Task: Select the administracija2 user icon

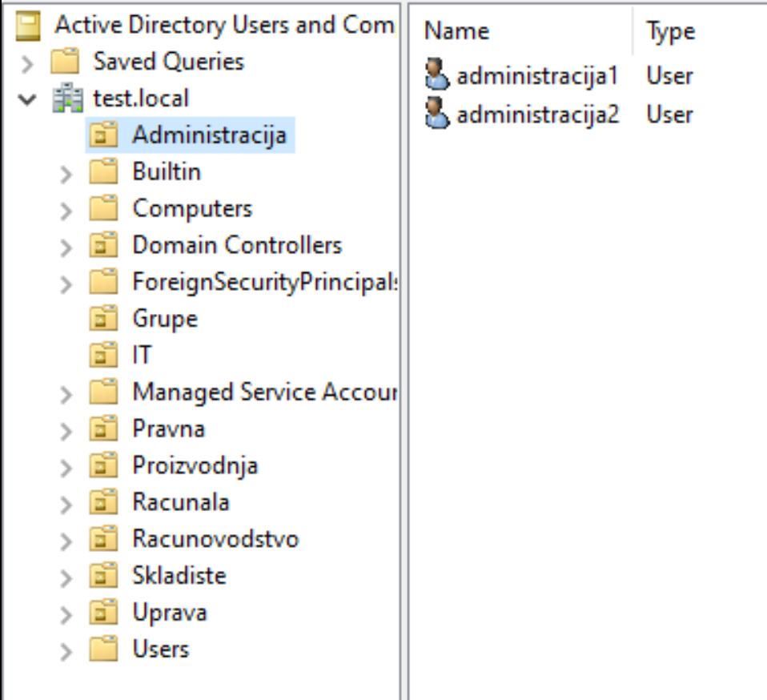Action: (437, 113)
